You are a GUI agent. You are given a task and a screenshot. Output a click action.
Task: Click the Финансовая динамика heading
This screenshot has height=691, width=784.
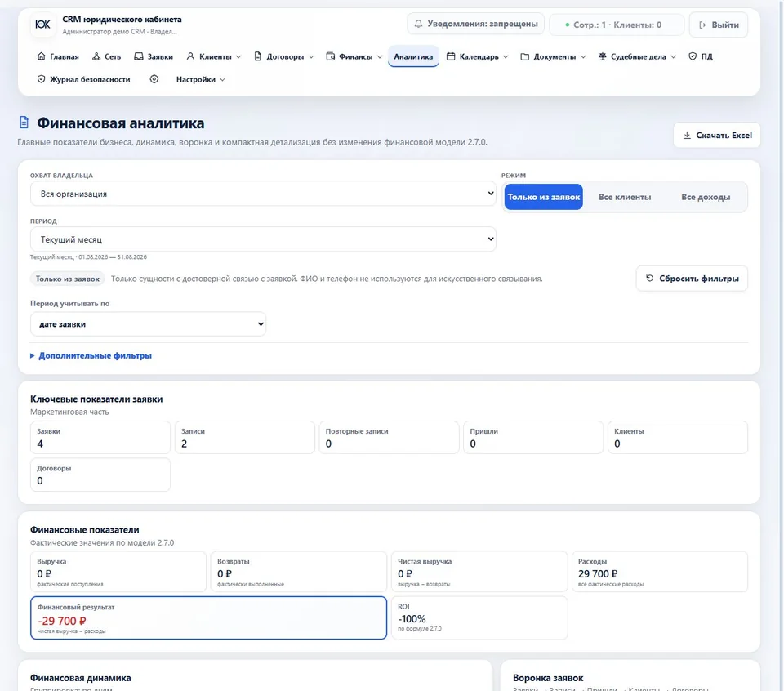coord(81,678)
